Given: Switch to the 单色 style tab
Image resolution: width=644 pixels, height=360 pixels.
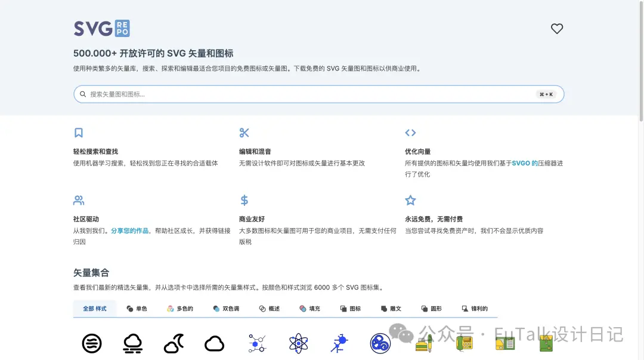Looking at the screenshot, I should [x=137, y=309].
